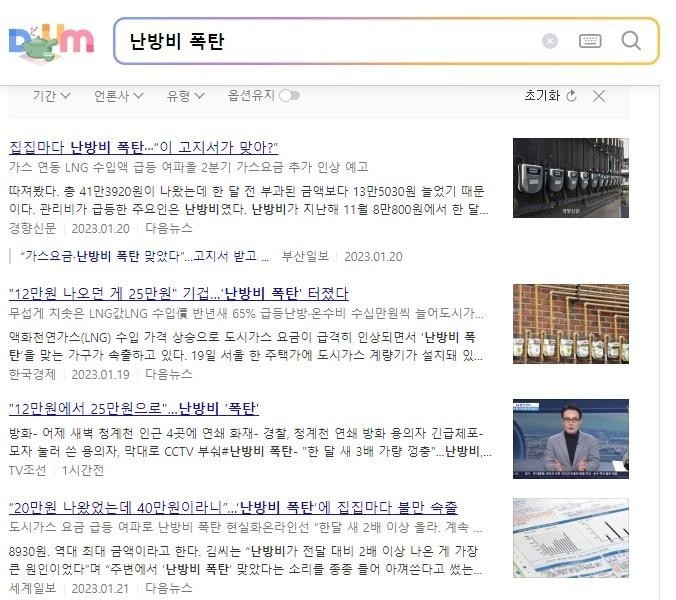The image size is (676, 600).
Task: Toggle the 옵션유지 switch
Action: click(289, 96)
